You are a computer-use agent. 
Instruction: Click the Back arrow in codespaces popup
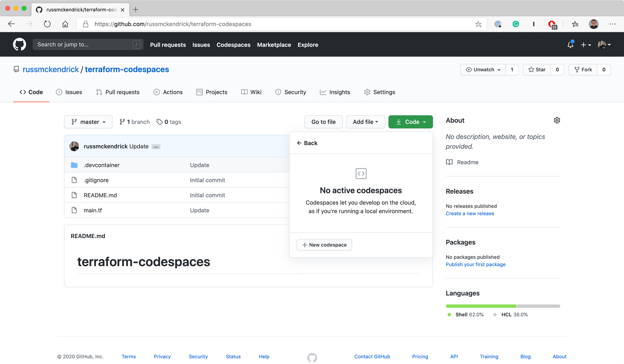click(307, 143)
